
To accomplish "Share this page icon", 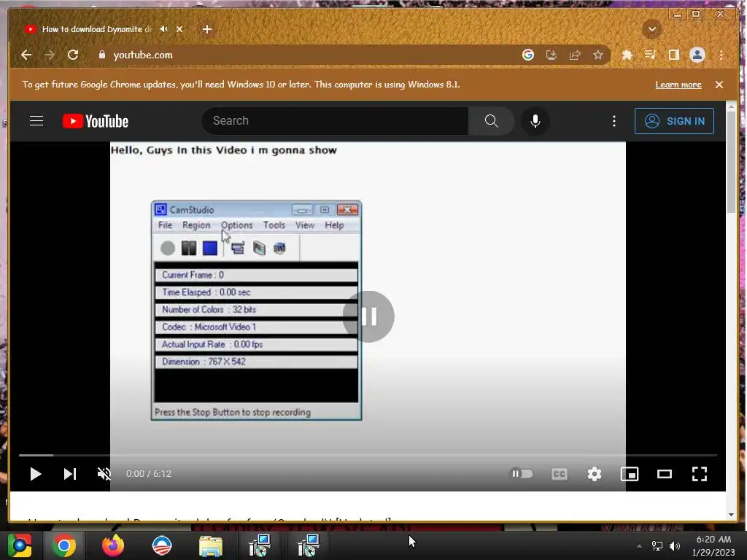I will (x=575, y=55).
